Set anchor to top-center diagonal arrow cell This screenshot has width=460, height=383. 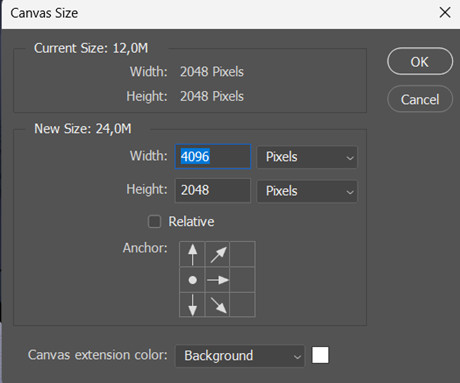click(x=217, y=254)
